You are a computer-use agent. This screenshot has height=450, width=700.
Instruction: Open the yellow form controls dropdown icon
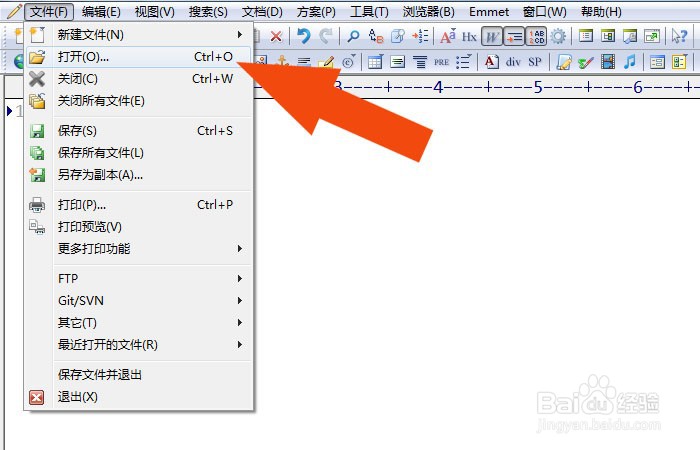[x=679, y=62]
